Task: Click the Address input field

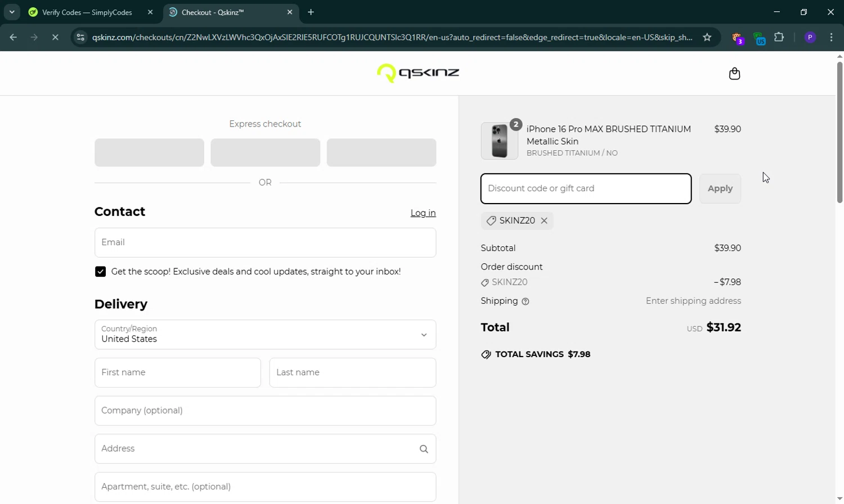Action: click(x=265, y=449)
